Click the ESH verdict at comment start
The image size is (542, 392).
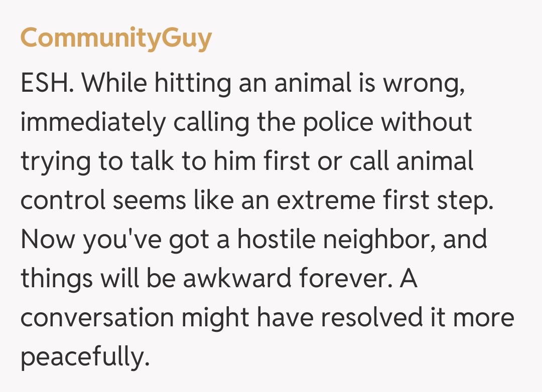(x=47, y=83)
